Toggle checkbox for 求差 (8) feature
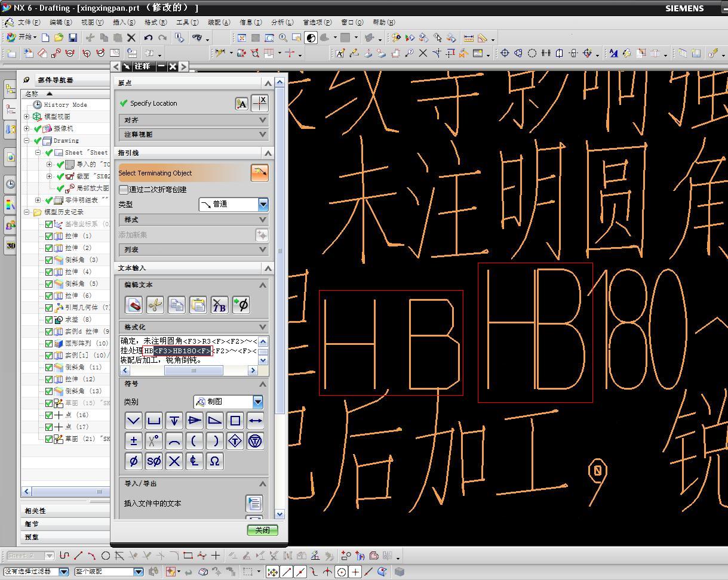The height and width of the screenshot is (580, 728). point(49,320)
